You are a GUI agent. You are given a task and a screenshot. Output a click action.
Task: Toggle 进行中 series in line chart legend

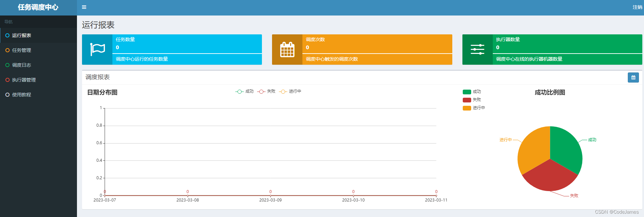[290, 91]
